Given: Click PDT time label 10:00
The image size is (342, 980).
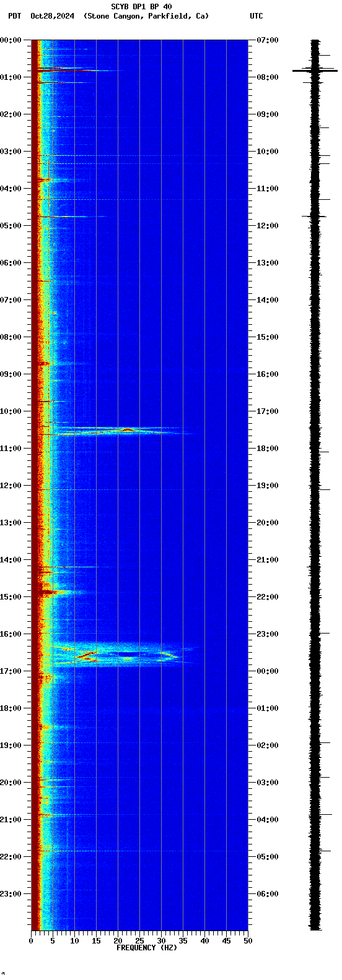Looking at the screenshot, I should pyautogui.click(x=10, y=411).
